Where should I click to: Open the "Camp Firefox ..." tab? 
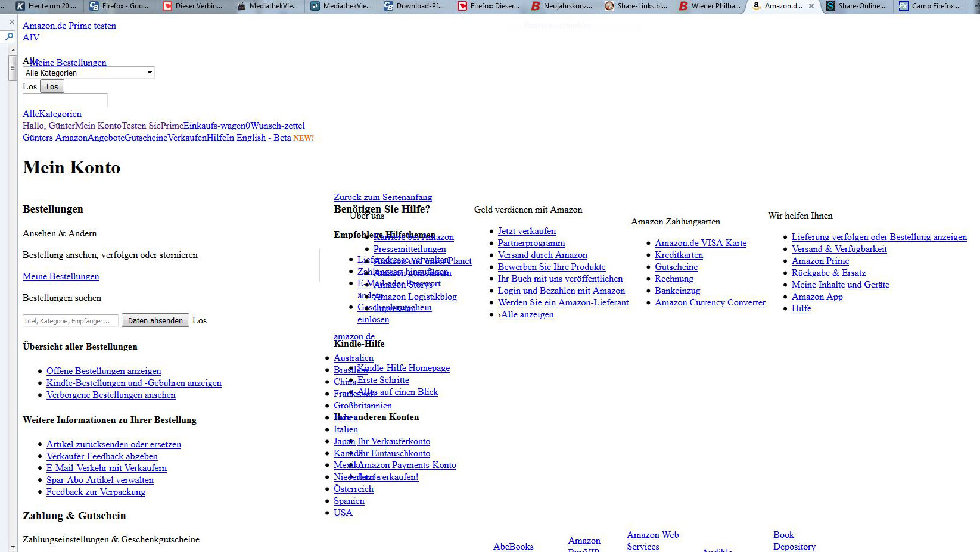(930, 6)
